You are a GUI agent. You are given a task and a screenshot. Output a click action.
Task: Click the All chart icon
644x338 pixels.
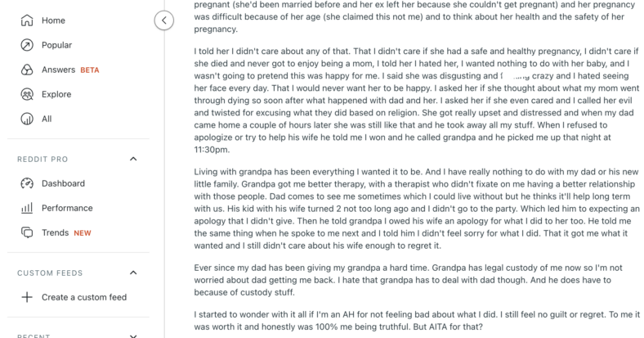(27, 119)
